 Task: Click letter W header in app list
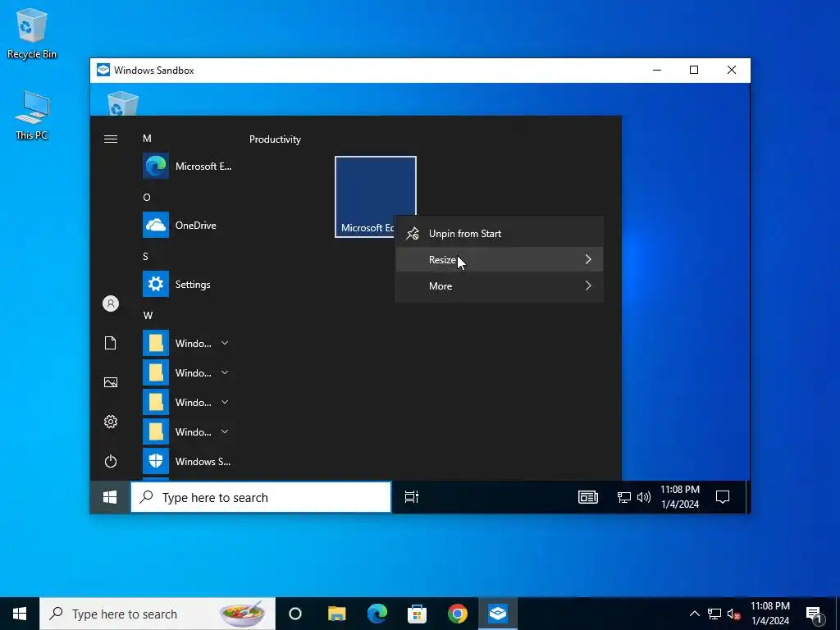click(x=148, y=315)
